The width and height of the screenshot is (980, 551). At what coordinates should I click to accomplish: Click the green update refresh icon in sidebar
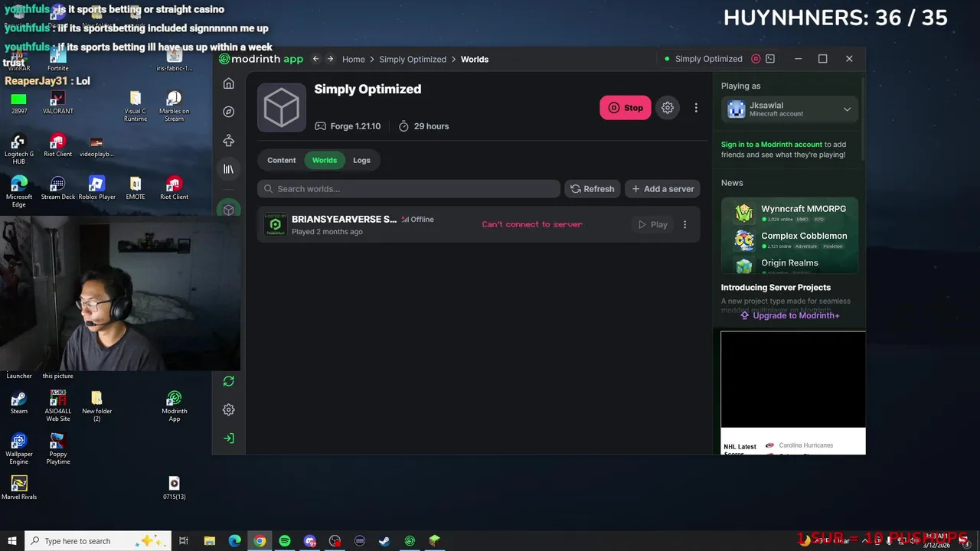pyautogui.click(x=228, y=381)
